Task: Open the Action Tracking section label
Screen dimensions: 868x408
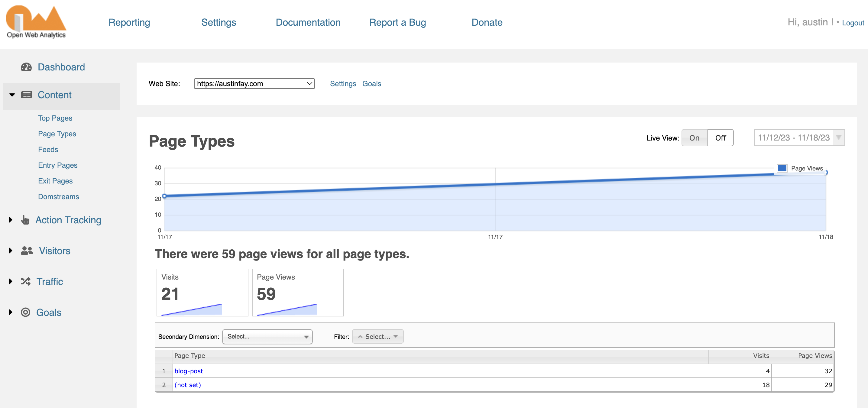Action: (68, 220)
